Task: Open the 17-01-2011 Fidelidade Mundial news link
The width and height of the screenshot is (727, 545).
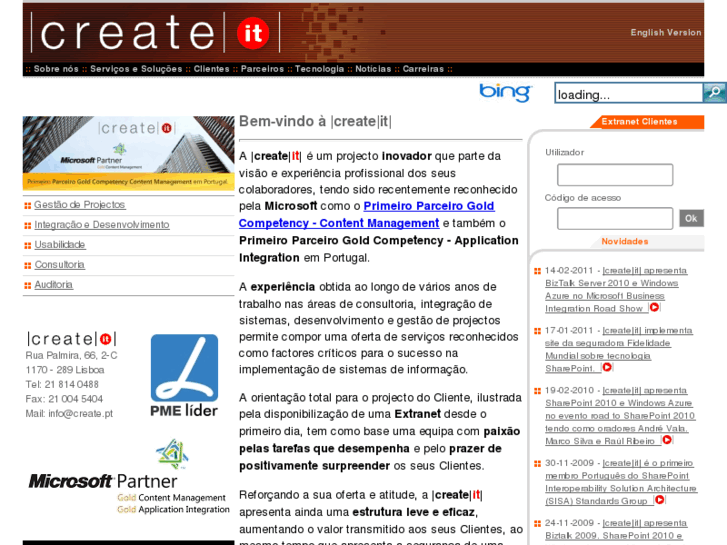Action: pos(619,349)
